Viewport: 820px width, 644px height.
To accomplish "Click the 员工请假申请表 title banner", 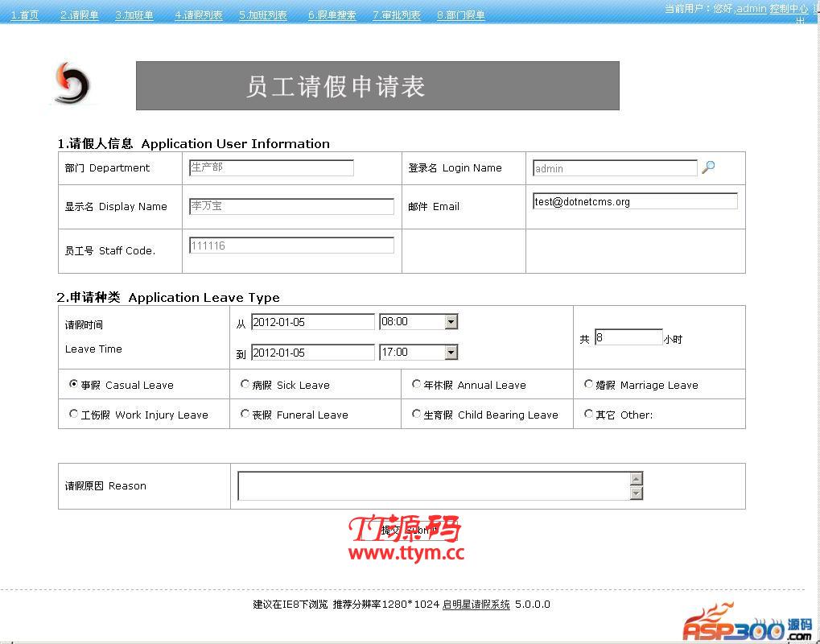I will tap(377, 86).
